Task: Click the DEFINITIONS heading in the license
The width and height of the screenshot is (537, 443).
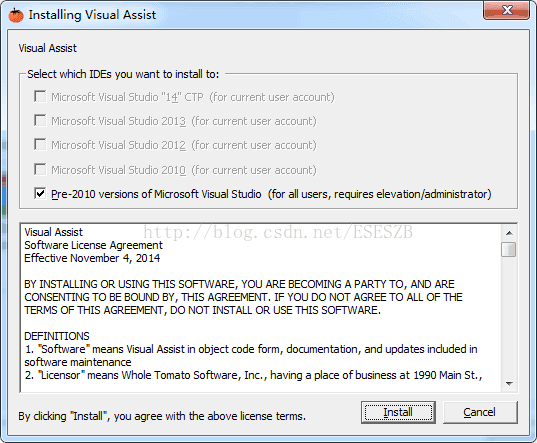Action: point(57,336)
